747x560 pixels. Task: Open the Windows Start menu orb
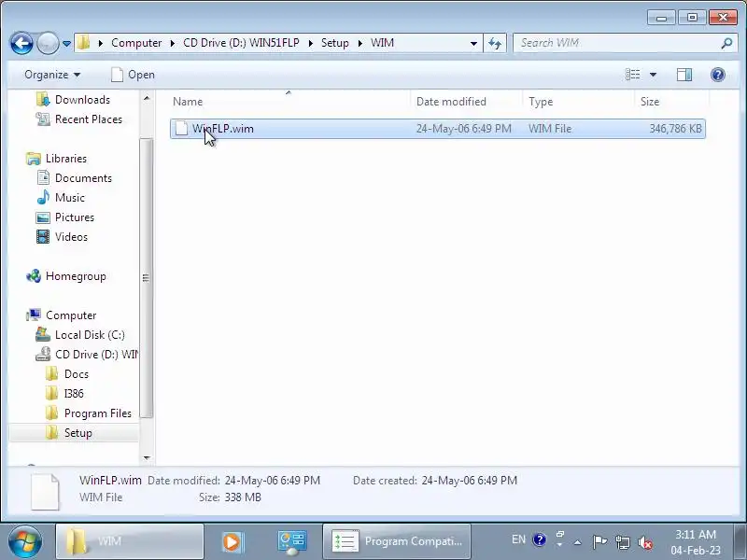click(x=25, y=541)
